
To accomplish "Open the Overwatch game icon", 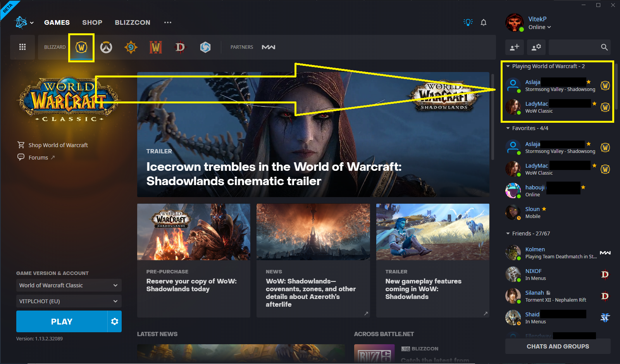I will click(x=106, y=47).
